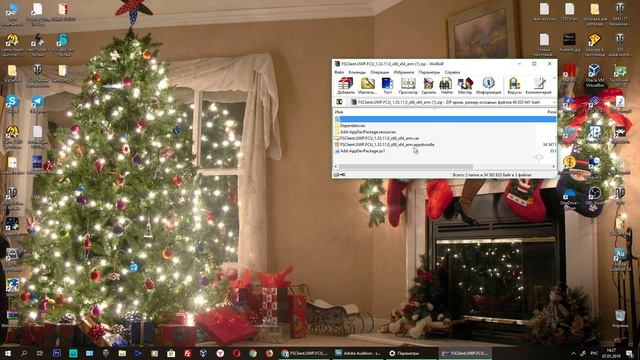The image size is (640, 360).
Task: Open the Избранное menu
Action: [x=404, y=72]
